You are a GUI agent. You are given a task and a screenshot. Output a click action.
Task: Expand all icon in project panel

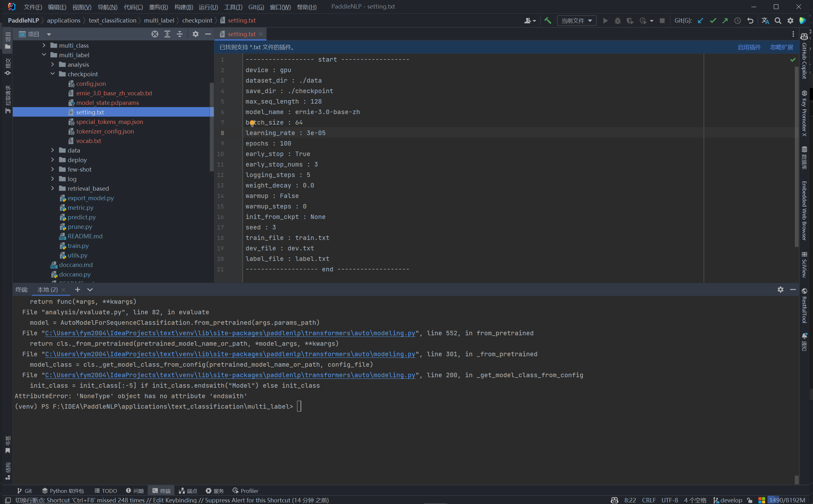[x=167, y=34]
